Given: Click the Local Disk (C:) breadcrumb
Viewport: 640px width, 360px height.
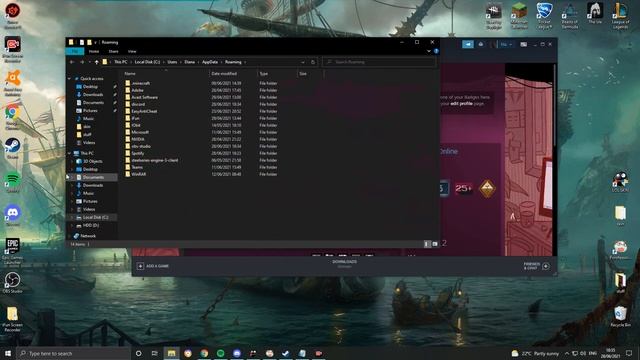Looking at the screenshot, I should point(147,62).
